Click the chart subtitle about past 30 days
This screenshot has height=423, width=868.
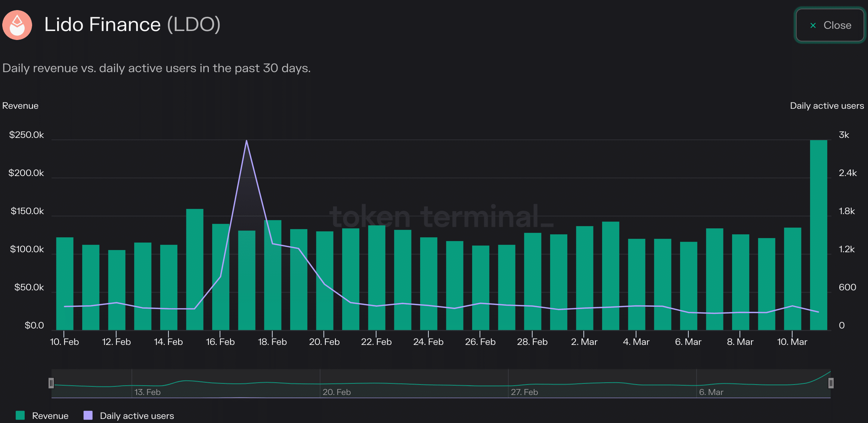(156, 68)
